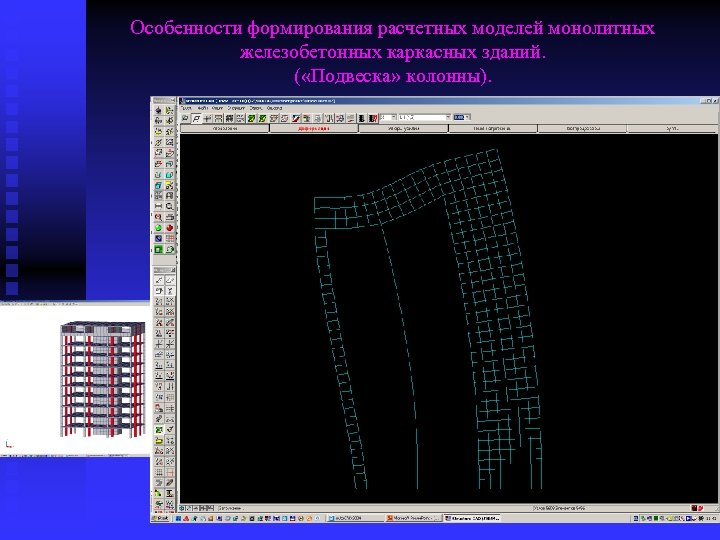Image resolution: width=720 pixels, height=540 pixels.
Task: Click first small icon in SCAD status bar
Action: coord(182,508)
